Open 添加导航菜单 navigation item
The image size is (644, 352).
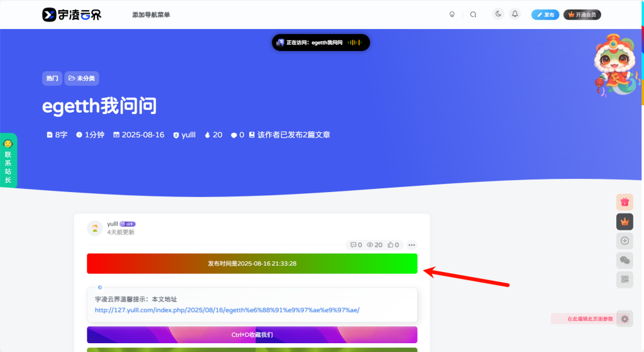151,15
